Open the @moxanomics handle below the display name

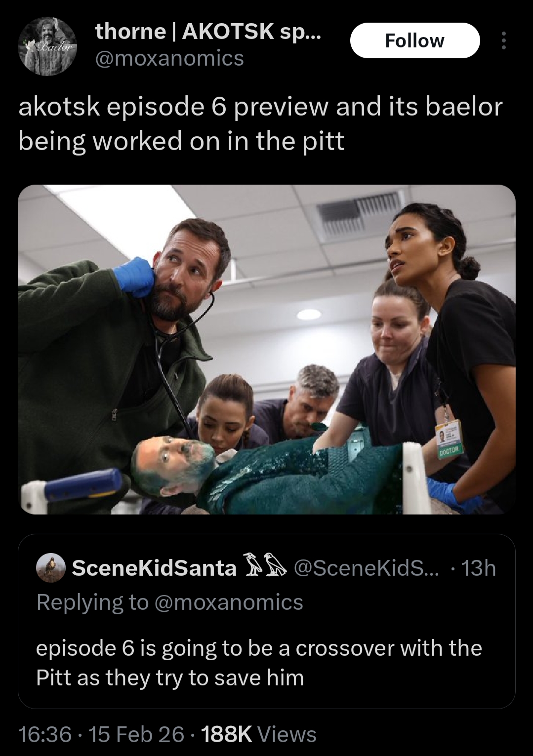pyautogui.click(x=169, y=58)
